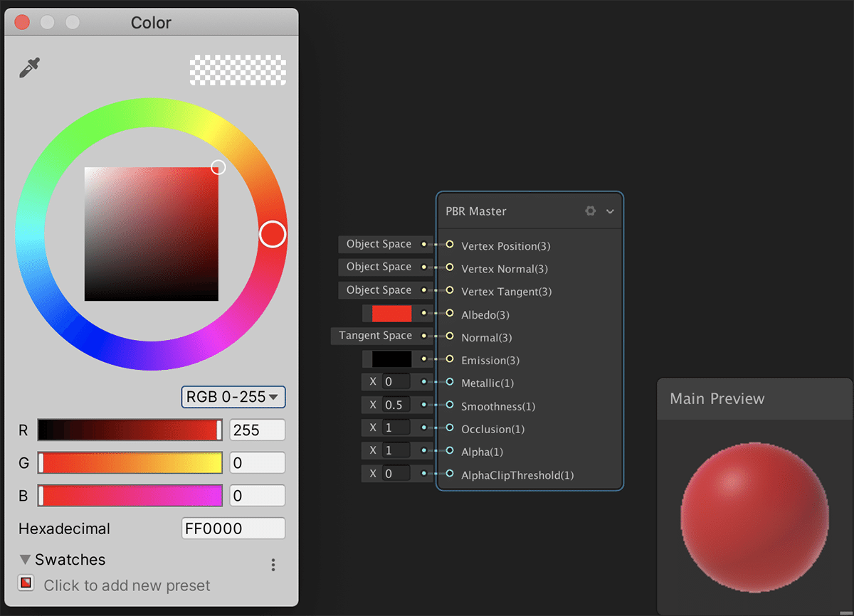Click the R channel slider
Viewport: 854px width, 616px height.
tap(130, 430)
